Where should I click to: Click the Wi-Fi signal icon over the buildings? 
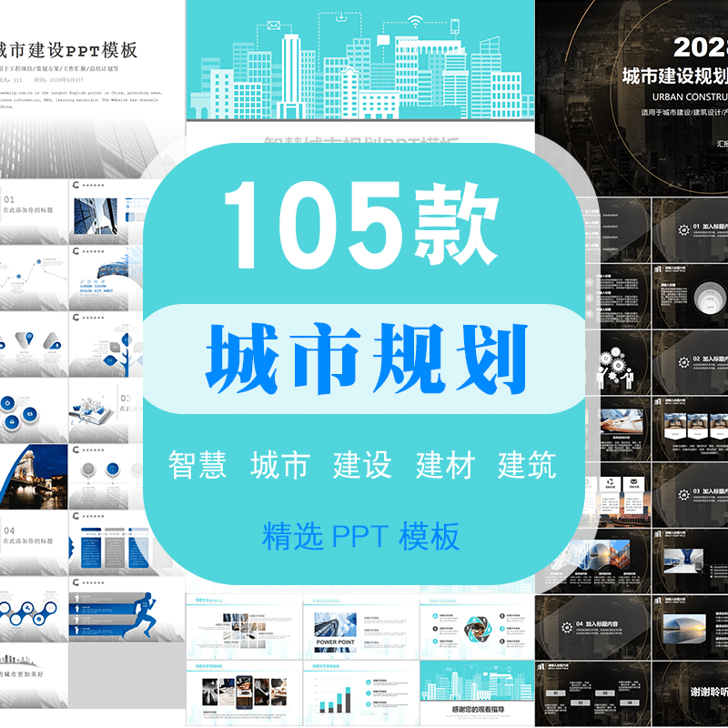point(415,20)
